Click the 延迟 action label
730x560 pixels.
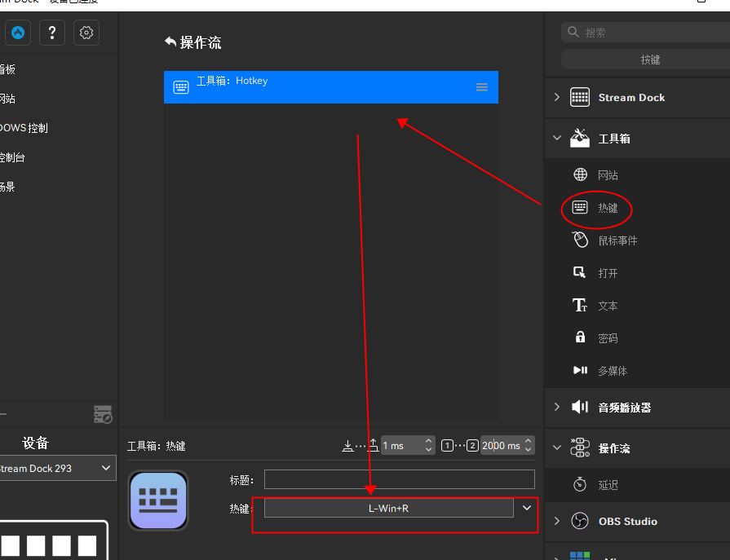coord(608,485)
